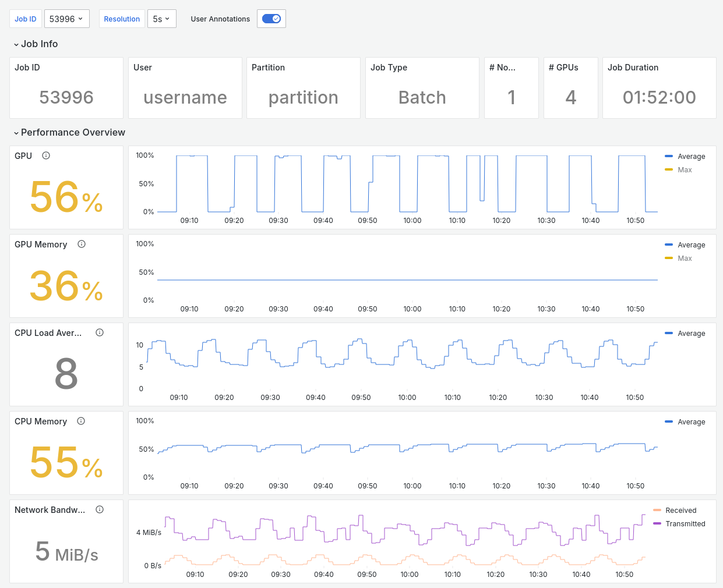
Task: Click the node count panel title
Action: pyautogui.click(x=502, y=68)
